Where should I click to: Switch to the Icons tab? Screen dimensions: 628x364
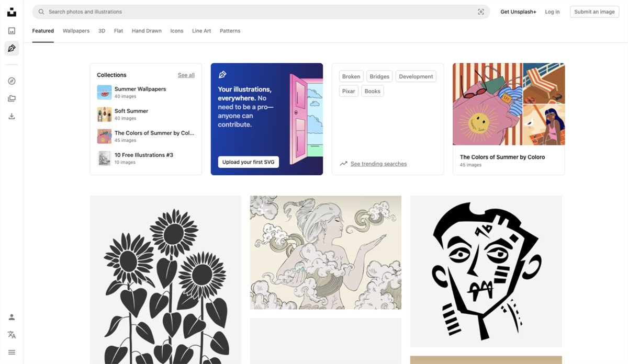click(177, 31)
